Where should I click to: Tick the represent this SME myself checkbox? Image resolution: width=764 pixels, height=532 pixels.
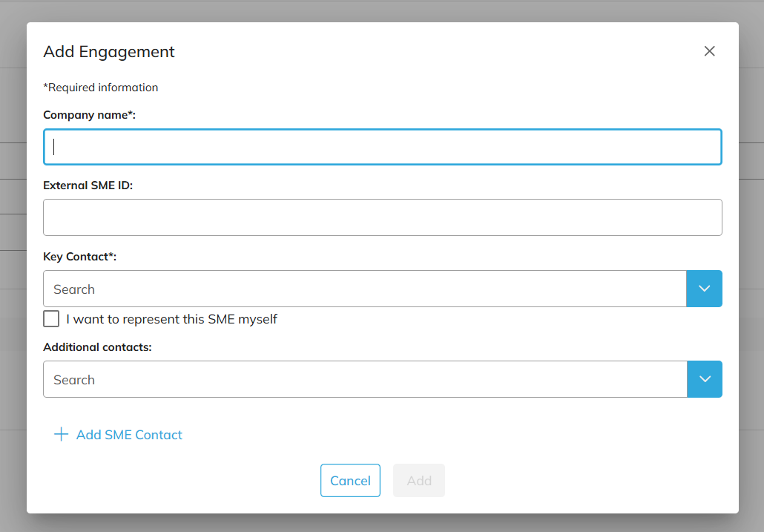[51, 319]
